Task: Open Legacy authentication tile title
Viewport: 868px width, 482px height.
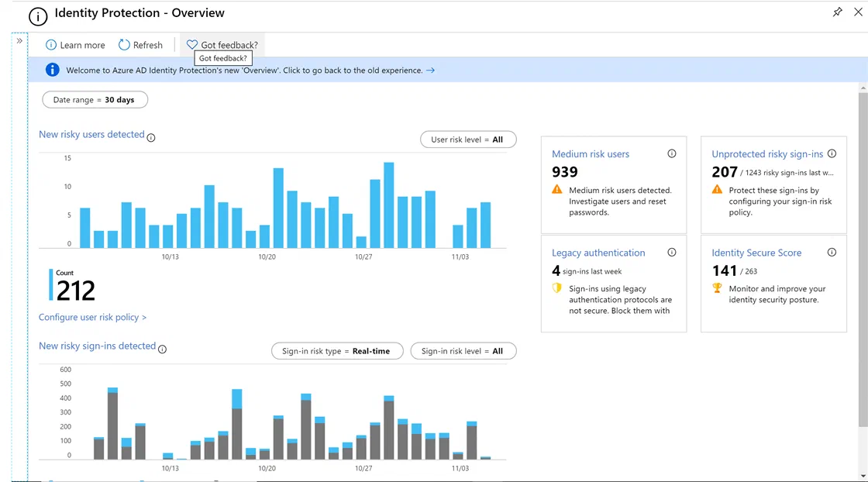Action: pos(598,253)
